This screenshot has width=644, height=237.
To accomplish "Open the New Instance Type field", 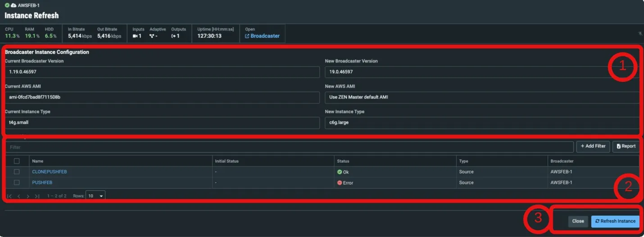I will point(482,122).
